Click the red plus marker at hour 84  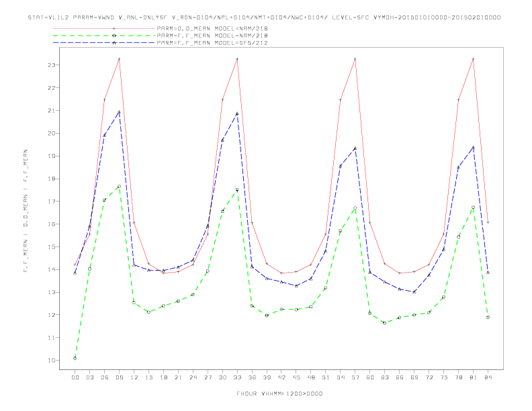(x=488, y=222)
